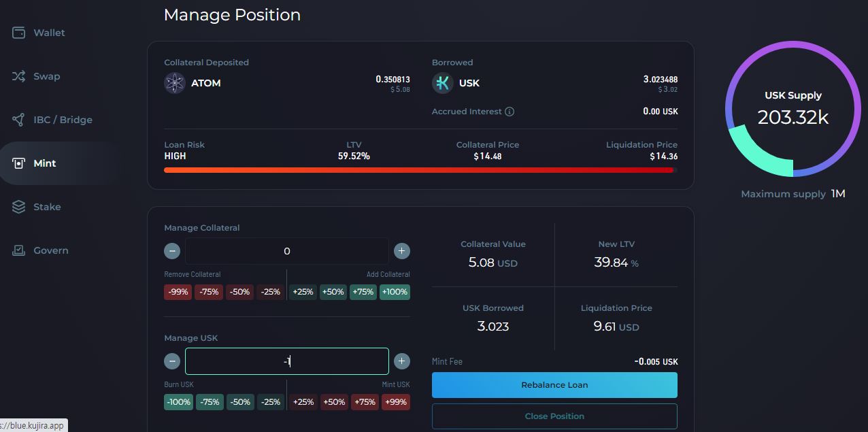Click the USK Supply ring chart

(793, 109)
